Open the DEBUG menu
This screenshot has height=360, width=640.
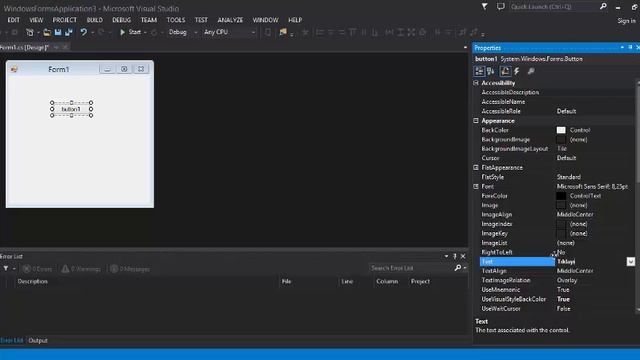coord(122,20)
